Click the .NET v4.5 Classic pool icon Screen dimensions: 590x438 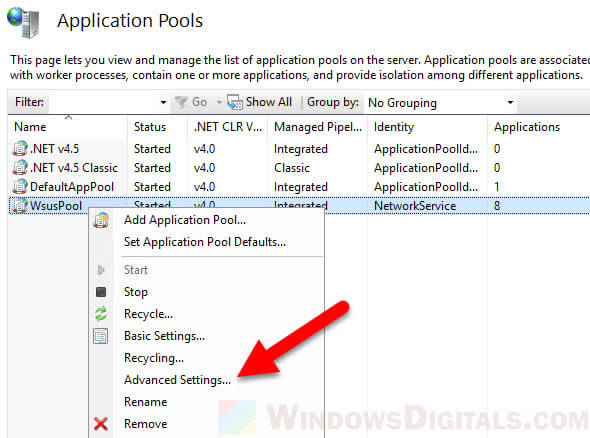tap(20, 167)
